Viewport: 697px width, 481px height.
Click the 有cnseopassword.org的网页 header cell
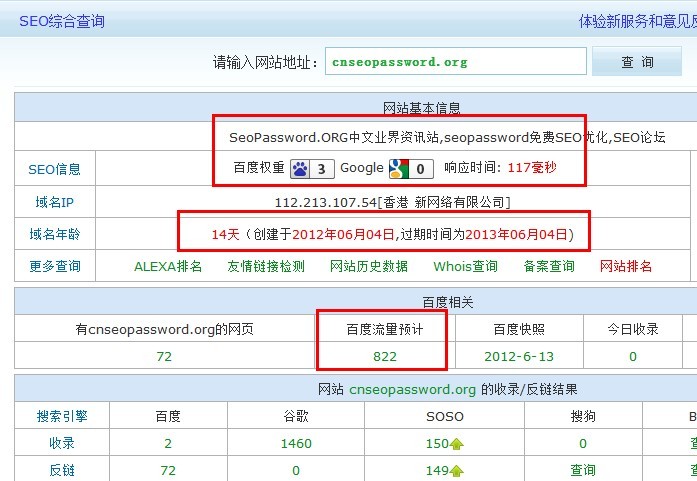pyautogui.click(x=164, y=329)
